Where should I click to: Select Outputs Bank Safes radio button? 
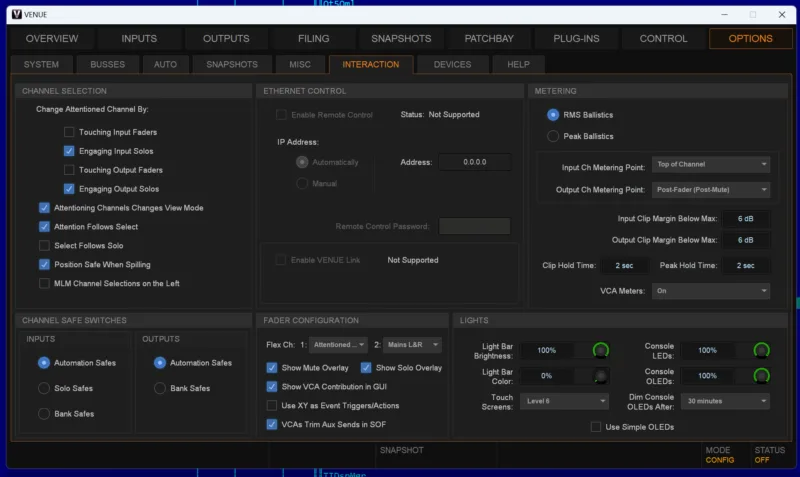click(x=160, y=388)
